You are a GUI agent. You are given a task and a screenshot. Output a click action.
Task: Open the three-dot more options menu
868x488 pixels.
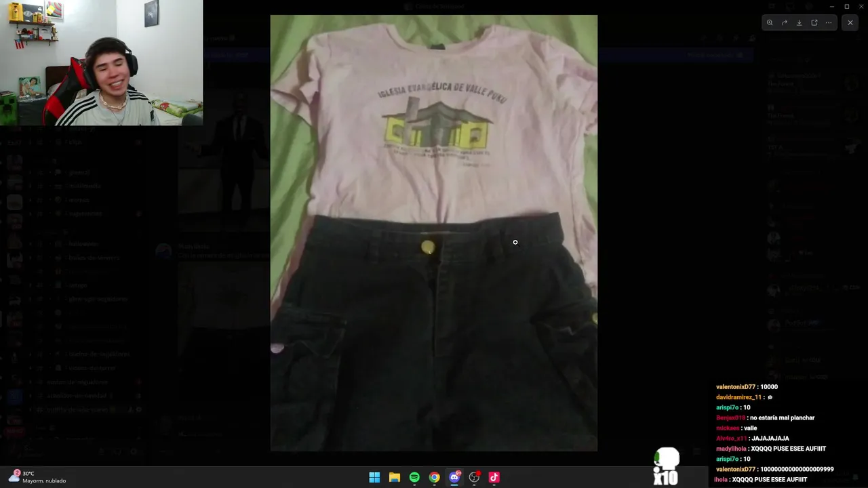pyautogui.click(x=829, y=22)
